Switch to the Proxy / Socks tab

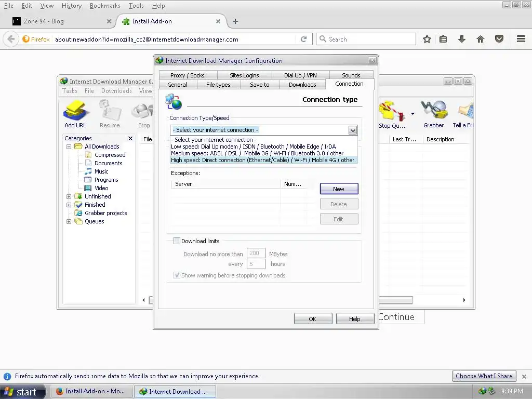click(187, 75)
